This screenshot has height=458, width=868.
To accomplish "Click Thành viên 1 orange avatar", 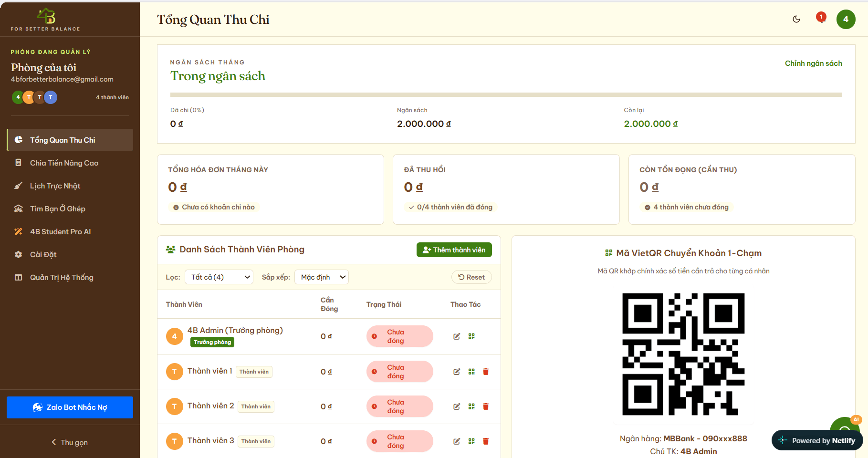I will [175, 372].
